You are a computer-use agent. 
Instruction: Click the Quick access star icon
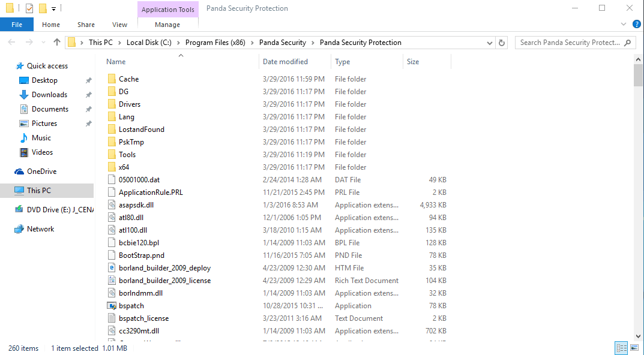(x=19, y=66)
